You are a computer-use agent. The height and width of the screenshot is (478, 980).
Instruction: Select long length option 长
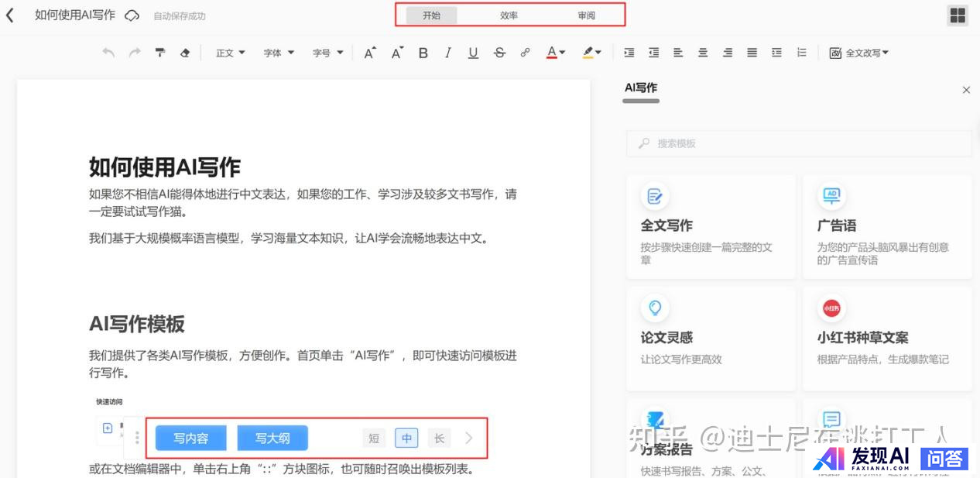point(439,438)
